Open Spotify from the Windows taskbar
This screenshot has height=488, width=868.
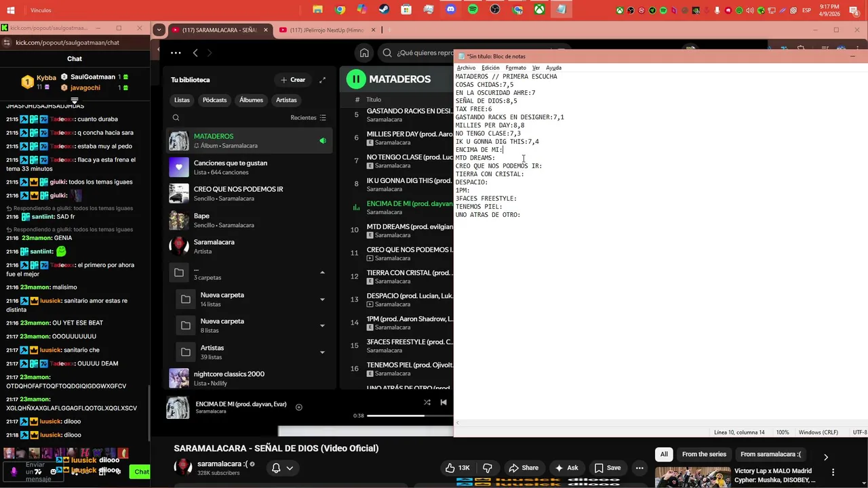(473, 9)
